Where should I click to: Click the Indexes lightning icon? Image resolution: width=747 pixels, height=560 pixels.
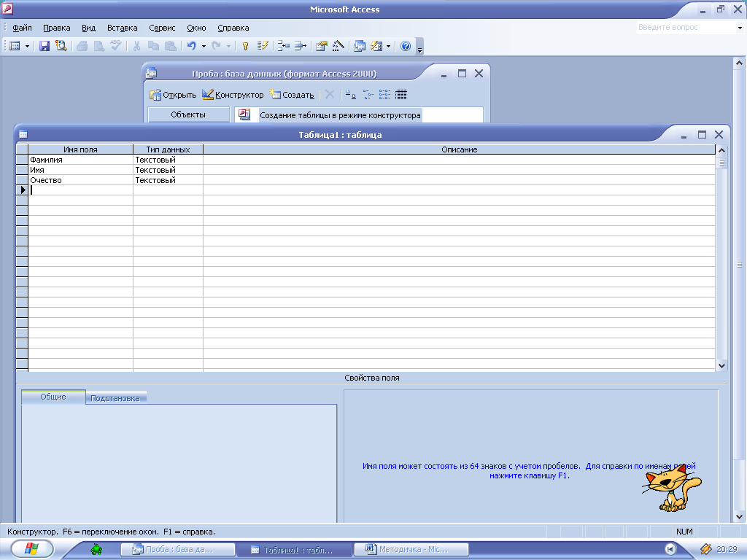pos(263,46)
